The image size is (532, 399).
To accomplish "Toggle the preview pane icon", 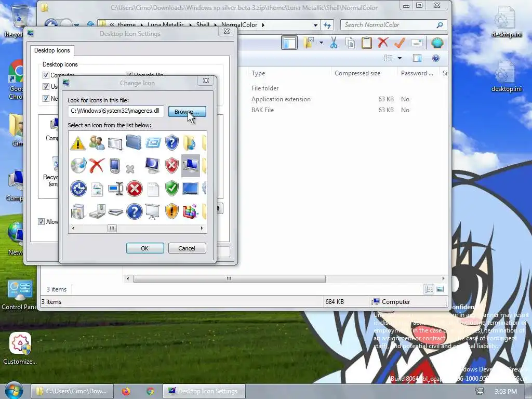I will pyautogui.click(x=417, y=58).
